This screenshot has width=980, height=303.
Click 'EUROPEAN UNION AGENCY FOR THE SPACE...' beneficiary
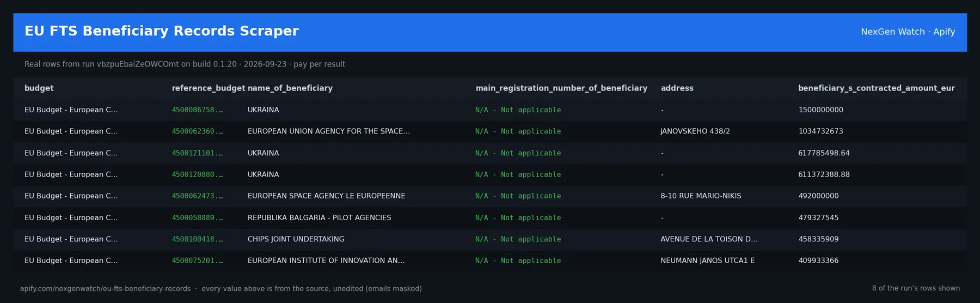[328, 131]
